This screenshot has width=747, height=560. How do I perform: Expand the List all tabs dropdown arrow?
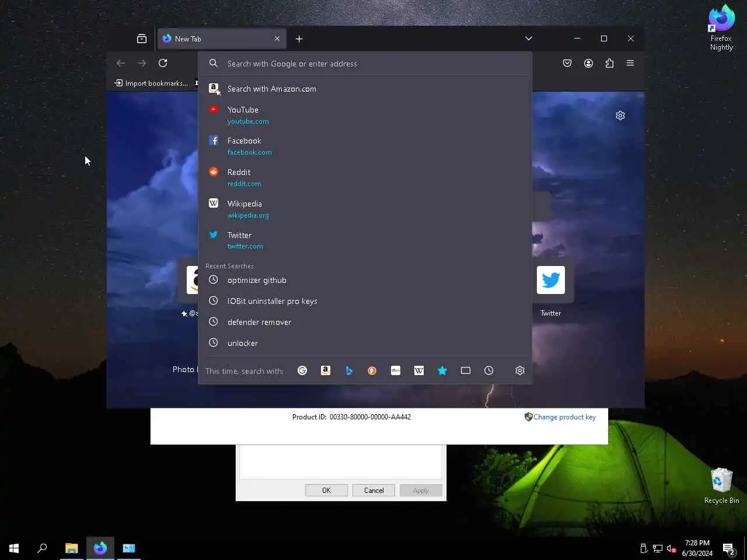[x=529, y=38]
